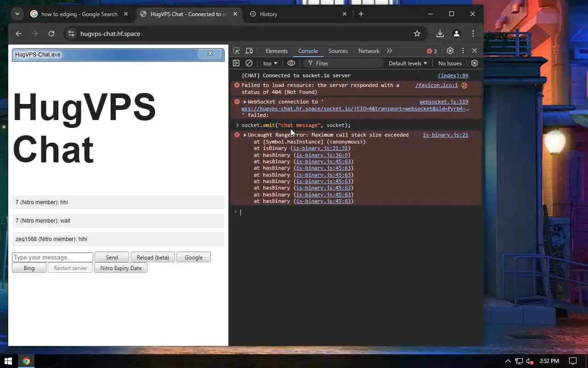Close the DevTools panel
Screen dimensions: 588x368
click(475, 51)
